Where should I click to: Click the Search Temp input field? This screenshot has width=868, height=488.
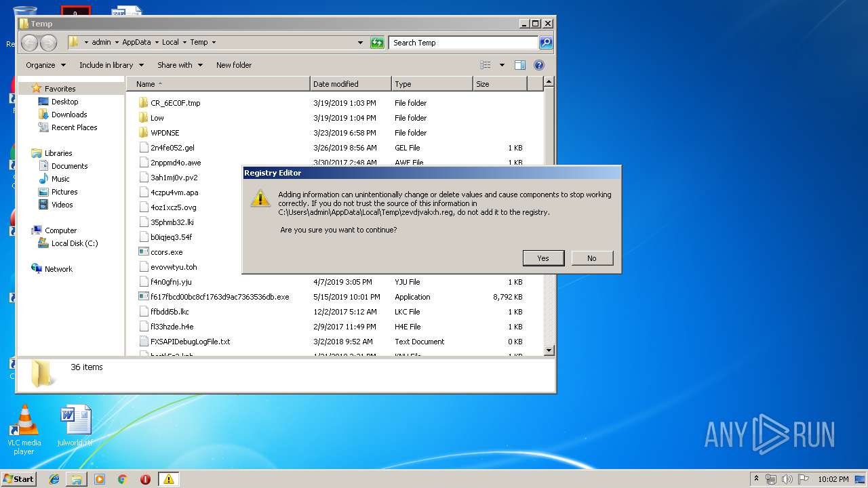[464, 43]
